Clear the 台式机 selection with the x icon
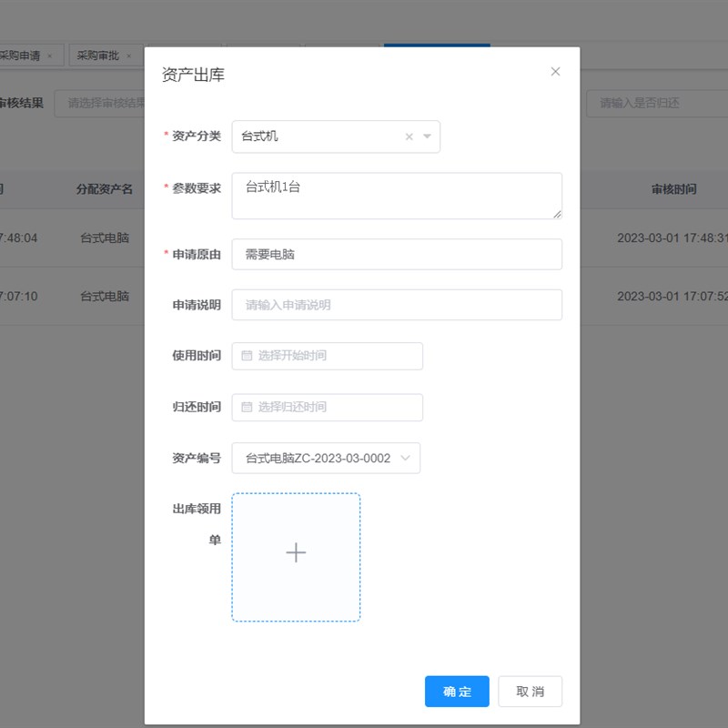 [409, 136]
